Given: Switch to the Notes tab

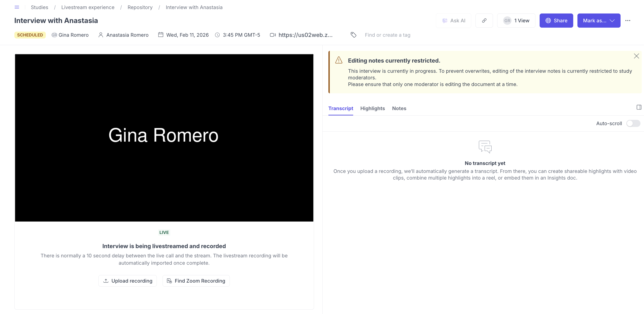Looking at the screenshot, I should pos(399,108).
